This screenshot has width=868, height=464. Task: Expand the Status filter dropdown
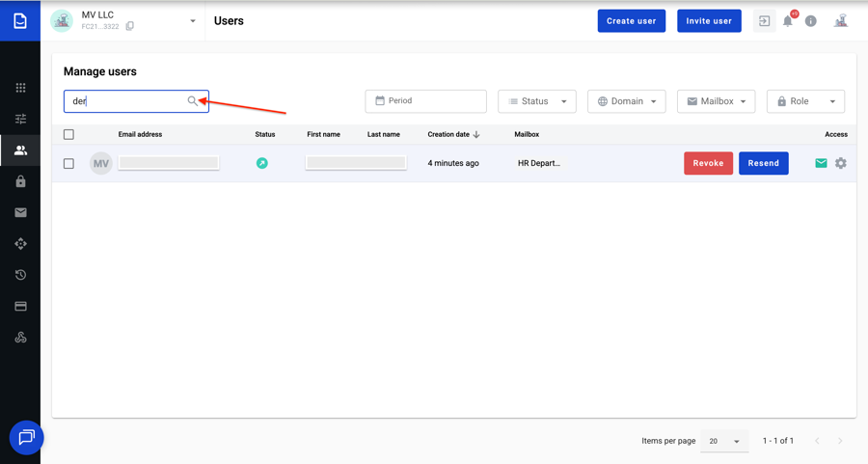[x=537, y=101]
